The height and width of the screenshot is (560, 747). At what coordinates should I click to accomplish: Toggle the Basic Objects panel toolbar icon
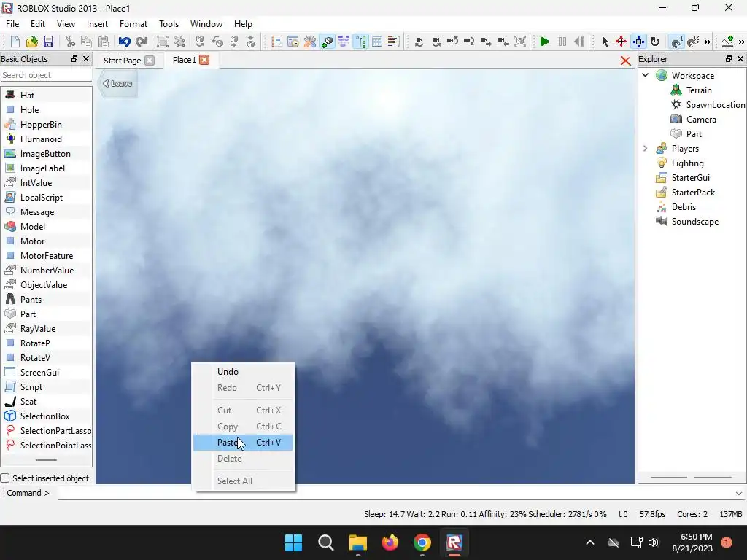[x=328, y=42]
